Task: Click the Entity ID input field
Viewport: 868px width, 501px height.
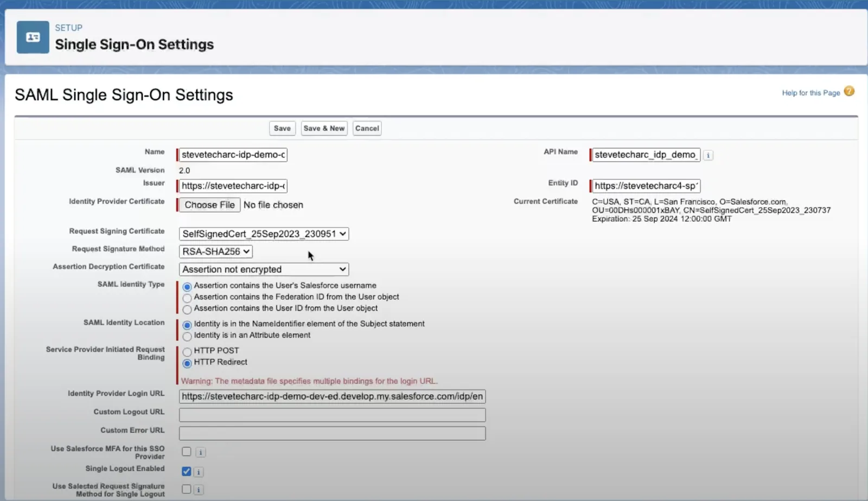Action: coord(646,186)
